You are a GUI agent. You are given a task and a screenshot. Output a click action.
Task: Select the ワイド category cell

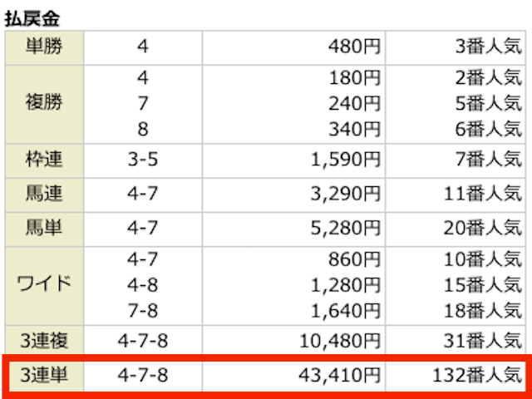pos(44,286)
